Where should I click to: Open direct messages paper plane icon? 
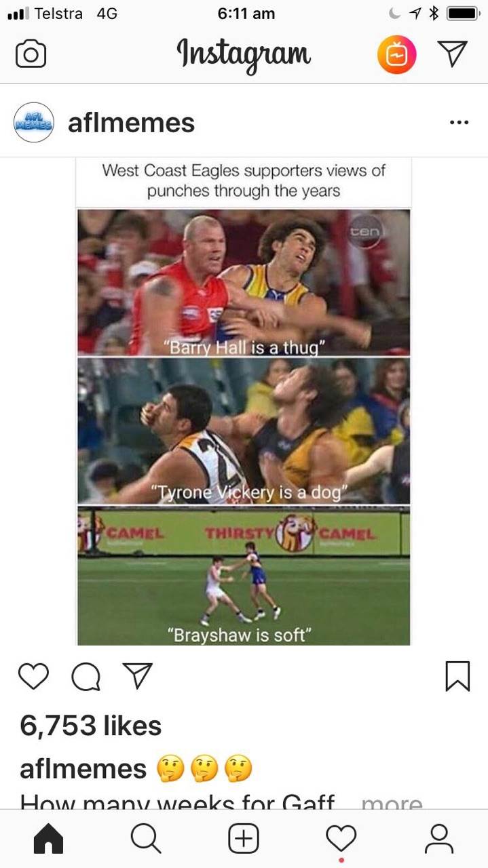(452, 54)
